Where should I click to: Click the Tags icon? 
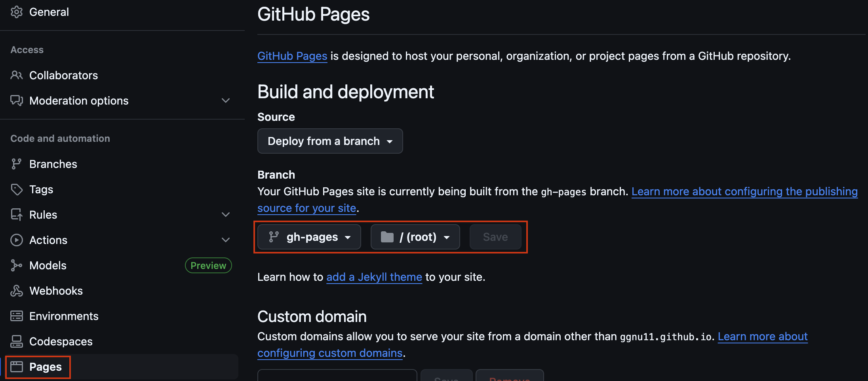point(17,189)
